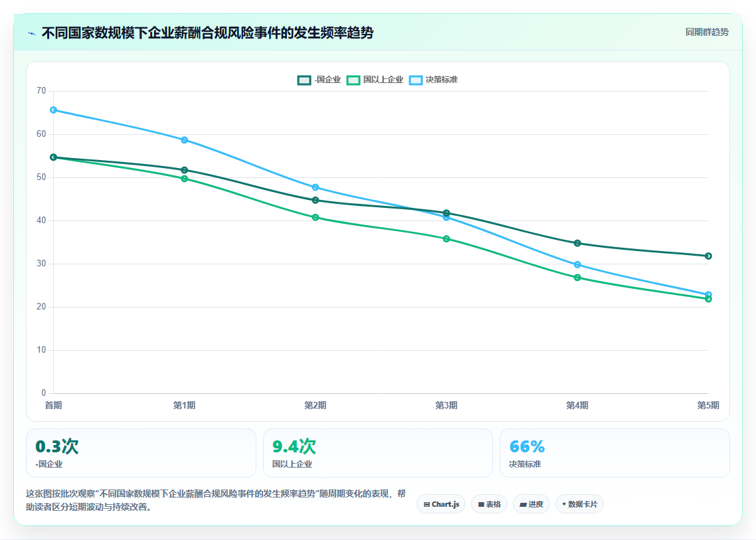Click the green 国以上企业 legend swatch
Viewport: 756px width, 540px height.
coord(354,80)
